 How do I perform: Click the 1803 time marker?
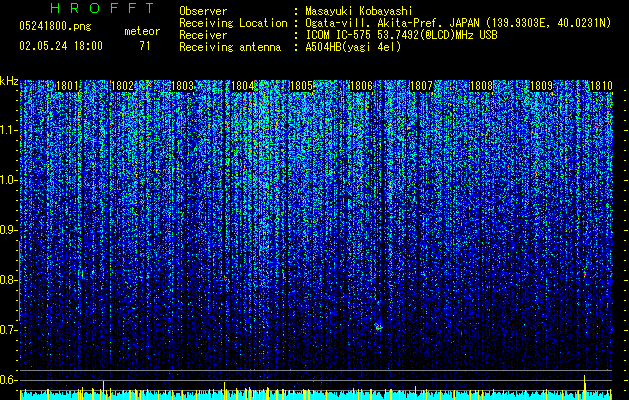183,86
